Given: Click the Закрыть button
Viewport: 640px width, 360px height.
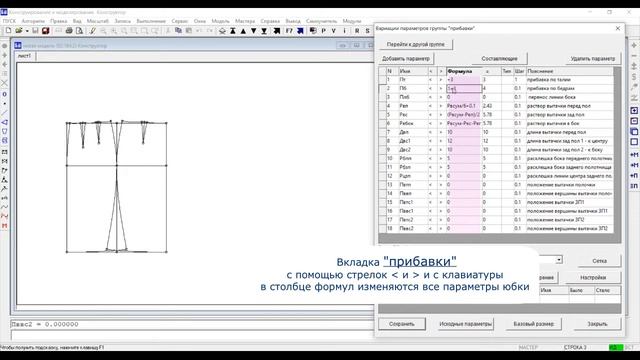Looking at the screenshot, I should 597,324.
